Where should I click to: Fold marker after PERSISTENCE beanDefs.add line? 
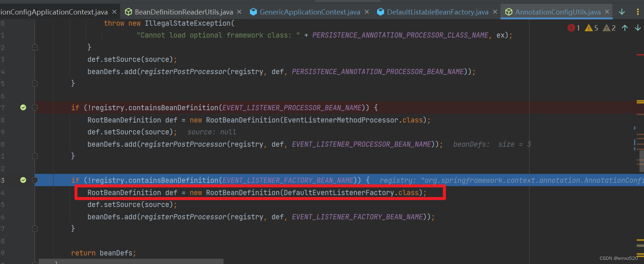pyautogui.click(x=35, y=83)
